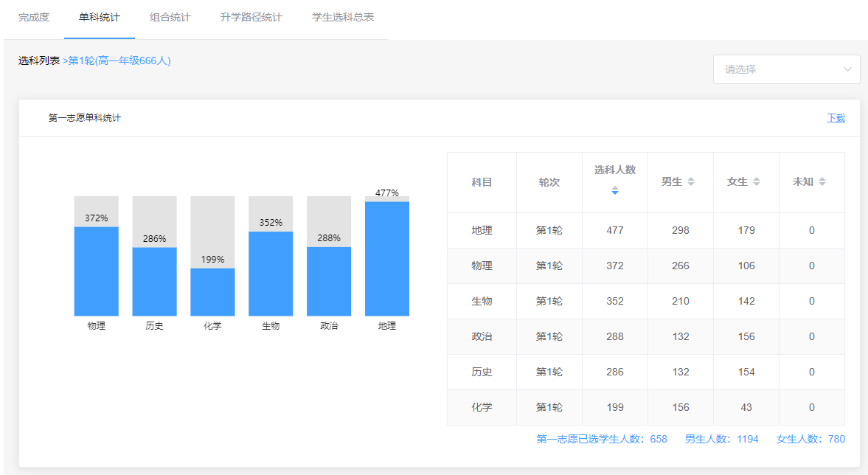Viewport: 868px width, 475px height.
Task: Click 男生 value 298
Action: point(681,230)
